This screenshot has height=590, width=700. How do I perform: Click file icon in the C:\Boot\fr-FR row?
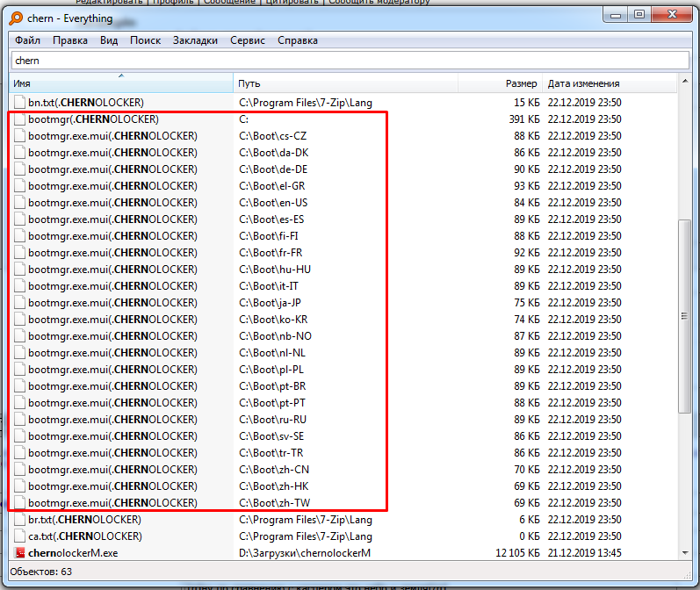[19, 253]
